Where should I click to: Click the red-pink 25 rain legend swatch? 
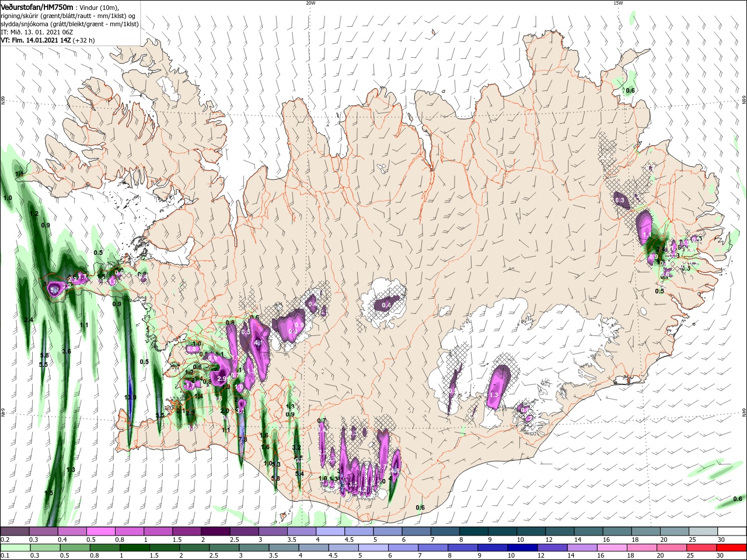pos(701,548)
